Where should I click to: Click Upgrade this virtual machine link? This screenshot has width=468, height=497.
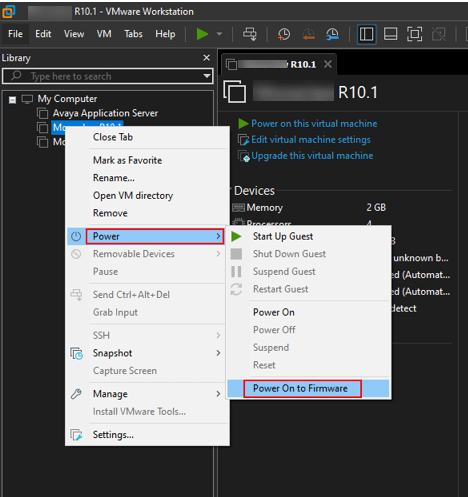point(312,156)
